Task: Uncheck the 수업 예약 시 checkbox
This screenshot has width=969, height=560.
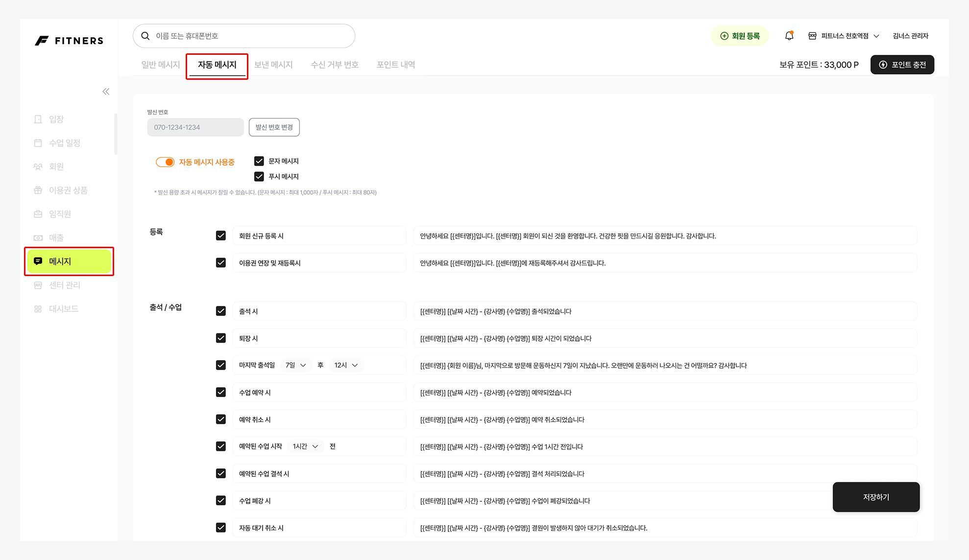Action: (x=221, y=393)
